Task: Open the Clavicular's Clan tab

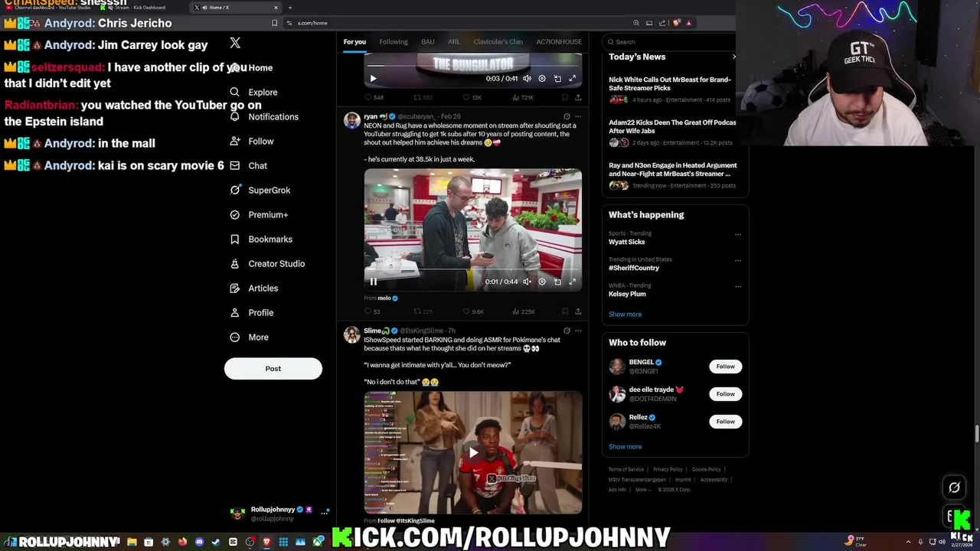Action: click(x=498, y=41)
